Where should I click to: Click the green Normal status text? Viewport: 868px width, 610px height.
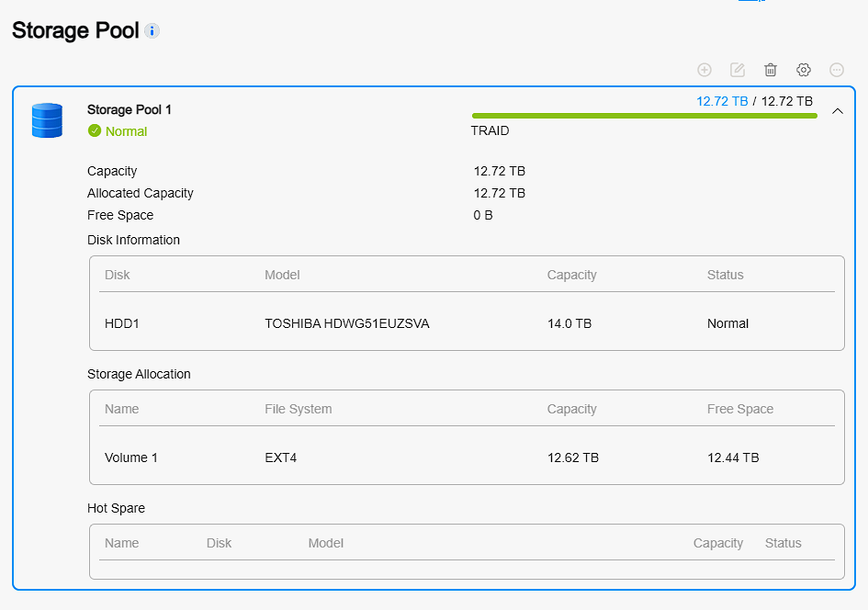click(x=126, y=131)
